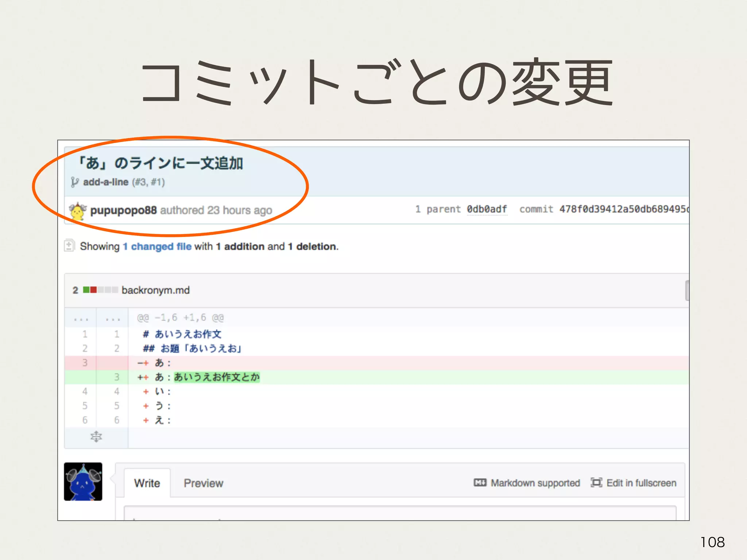Click the button at right edge of file header
The width and height of the screenshot is (747, 560).
687,290
